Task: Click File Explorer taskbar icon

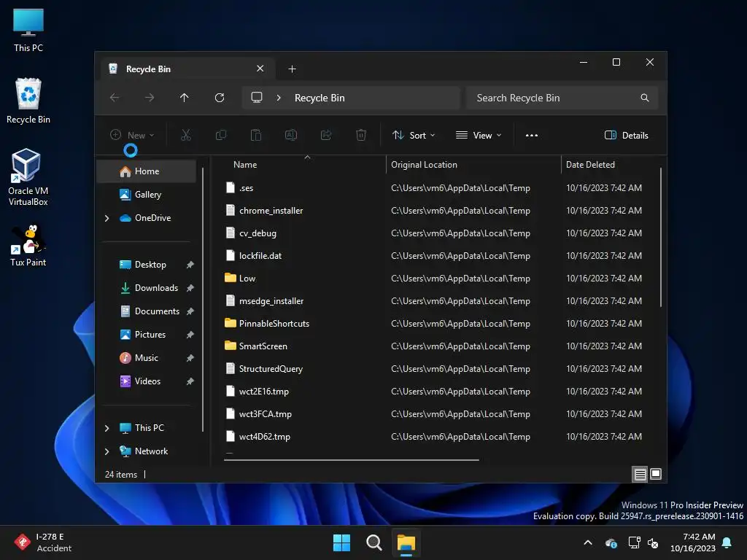Action: coord(406,542)
